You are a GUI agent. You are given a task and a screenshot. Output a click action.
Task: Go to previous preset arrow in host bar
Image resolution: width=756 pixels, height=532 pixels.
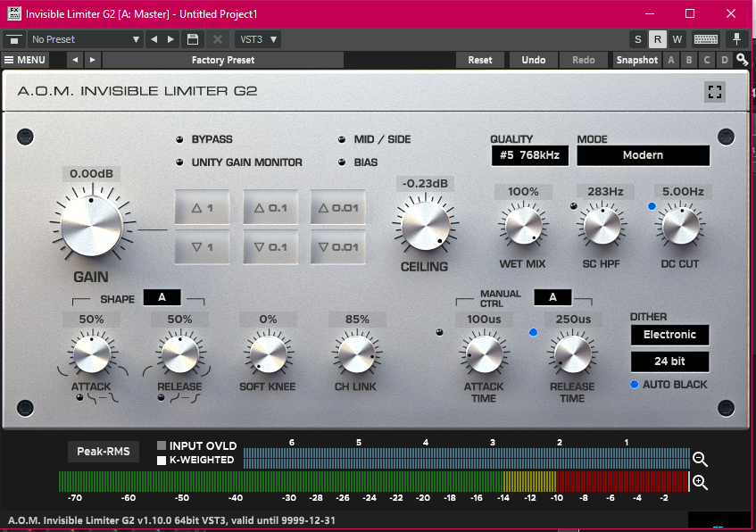click(154, 39)
